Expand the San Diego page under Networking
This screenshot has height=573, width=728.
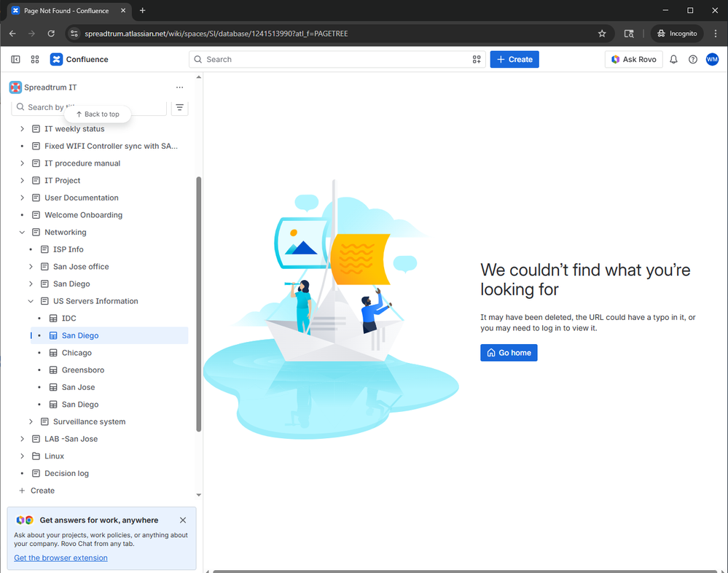31,284
